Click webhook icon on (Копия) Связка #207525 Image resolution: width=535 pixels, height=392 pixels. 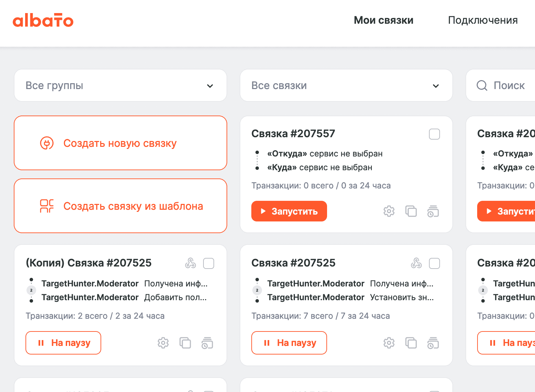click(190, 263)
